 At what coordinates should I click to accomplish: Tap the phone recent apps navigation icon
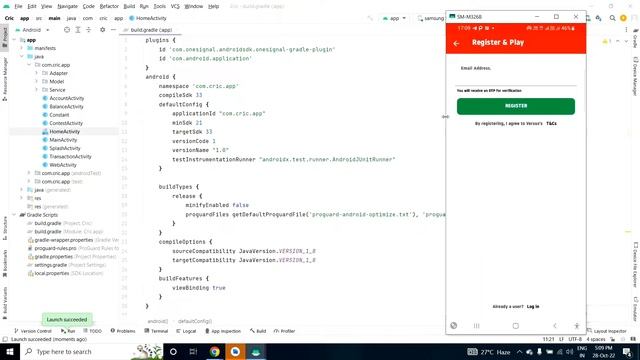476,326
